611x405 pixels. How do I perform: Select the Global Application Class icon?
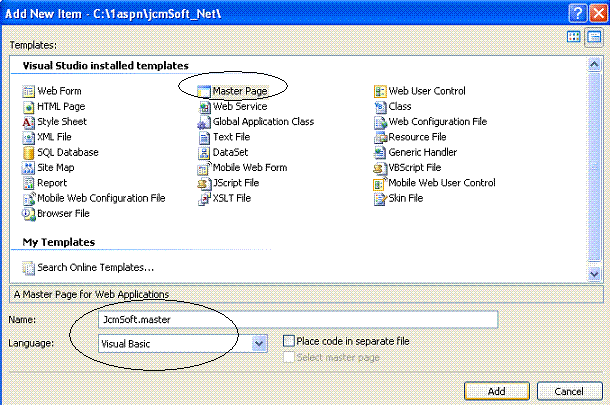tap(203, 122)
